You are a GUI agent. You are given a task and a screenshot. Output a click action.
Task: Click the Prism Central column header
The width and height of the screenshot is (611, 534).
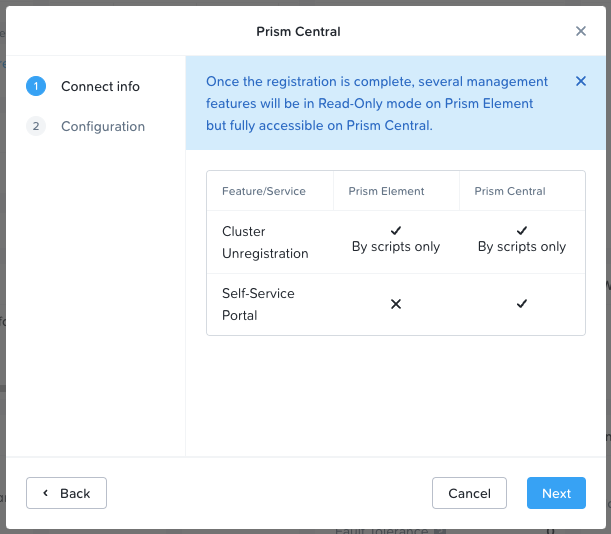tap(510, 191)
